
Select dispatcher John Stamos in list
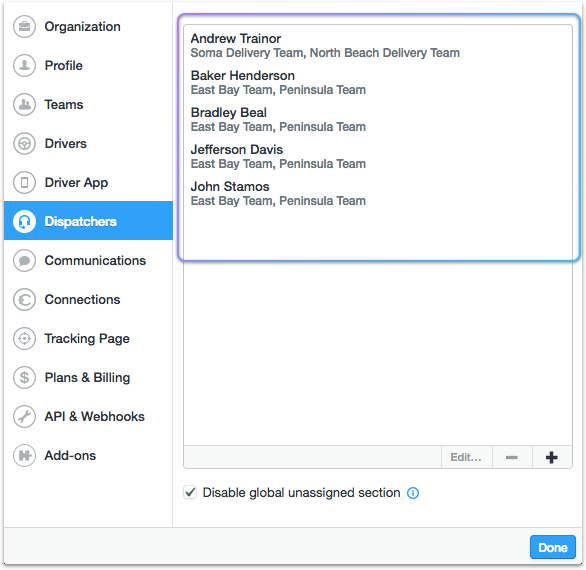378,194
